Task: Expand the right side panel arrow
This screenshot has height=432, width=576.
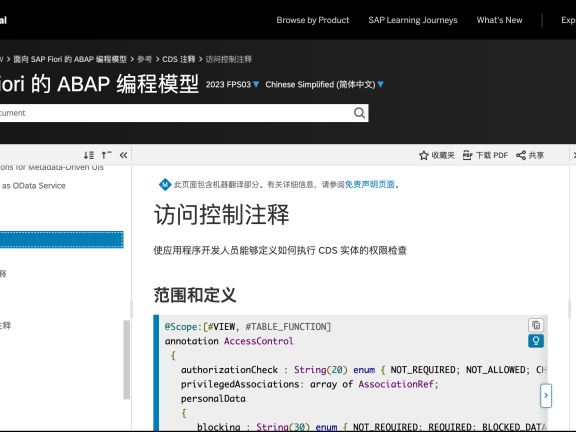Action: click(546, 396)
